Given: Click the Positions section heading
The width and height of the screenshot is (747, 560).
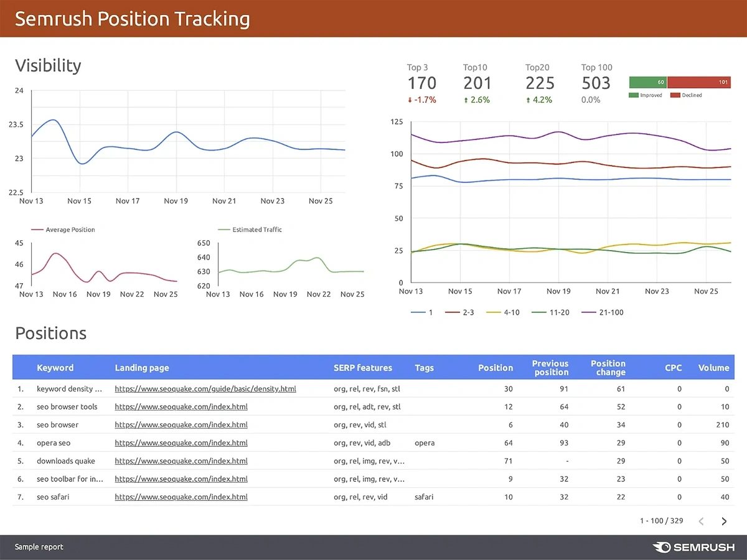Looking at the screenshot, I should [50, 334].
